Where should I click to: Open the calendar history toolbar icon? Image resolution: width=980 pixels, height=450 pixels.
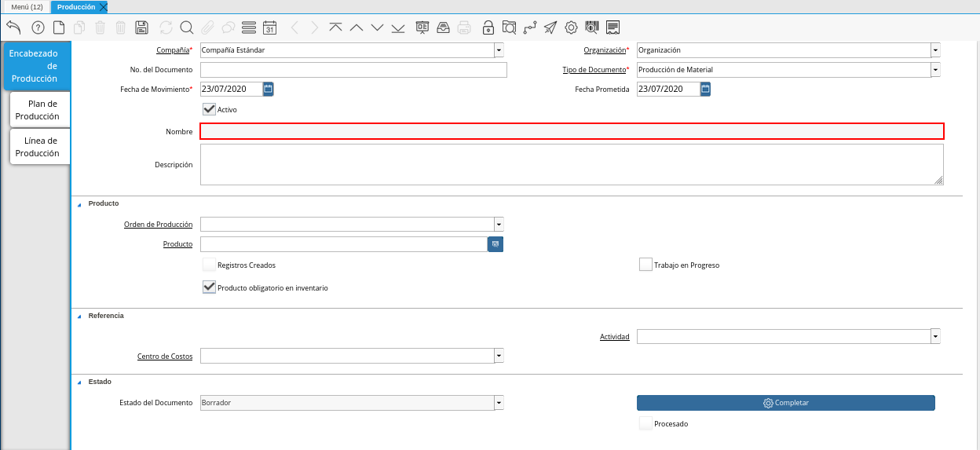tap(269, 27)
